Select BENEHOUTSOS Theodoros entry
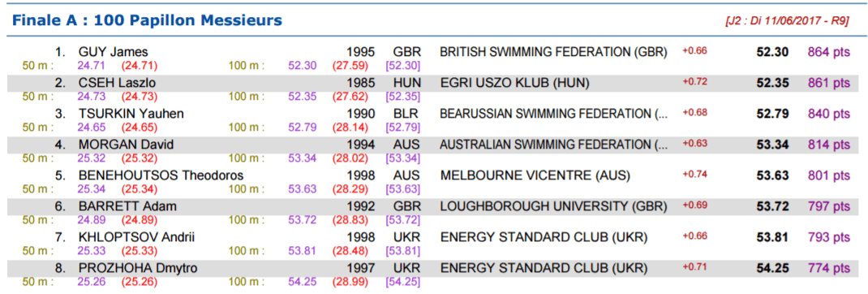 161,176
